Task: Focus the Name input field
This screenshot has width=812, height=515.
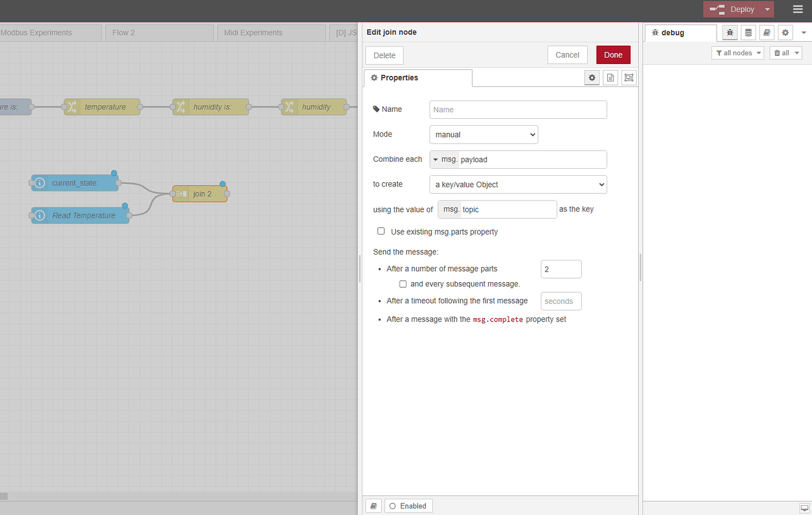Action: (518, 110)
